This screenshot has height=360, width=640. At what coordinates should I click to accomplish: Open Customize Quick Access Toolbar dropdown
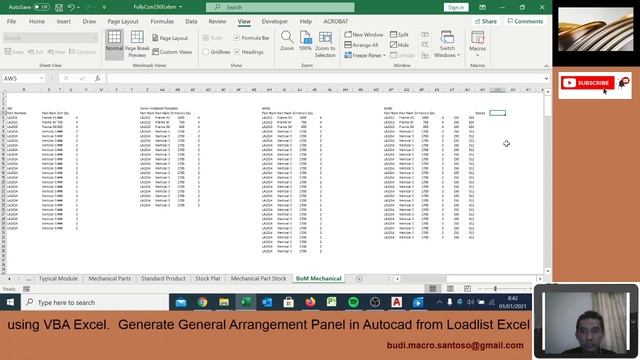click(x=104, y=7)
